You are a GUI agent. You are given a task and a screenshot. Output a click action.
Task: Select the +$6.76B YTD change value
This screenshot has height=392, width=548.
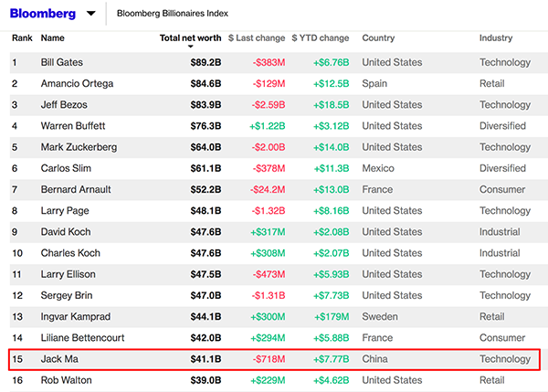click(332, 62)
